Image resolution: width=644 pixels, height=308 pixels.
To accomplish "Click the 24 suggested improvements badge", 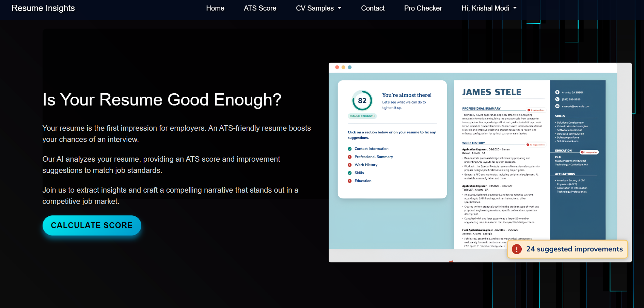I will pos(567,249).
